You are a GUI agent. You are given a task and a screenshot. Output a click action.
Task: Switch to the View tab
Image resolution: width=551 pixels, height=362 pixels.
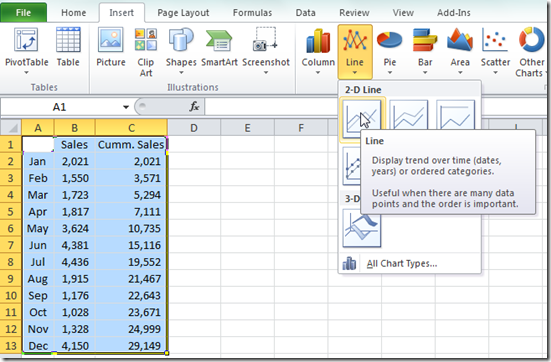click(403, 13)
